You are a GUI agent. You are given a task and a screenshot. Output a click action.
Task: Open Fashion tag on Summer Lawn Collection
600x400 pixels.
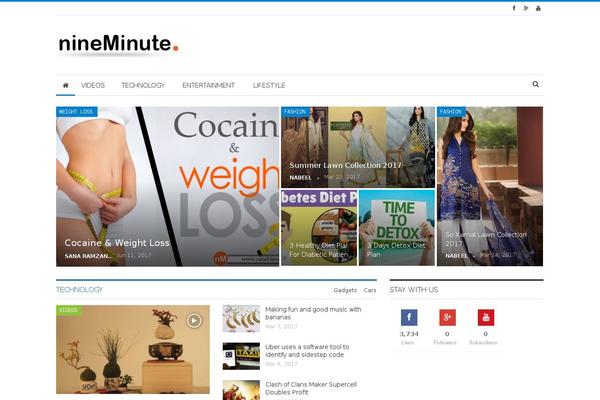(x=295, y=112)
